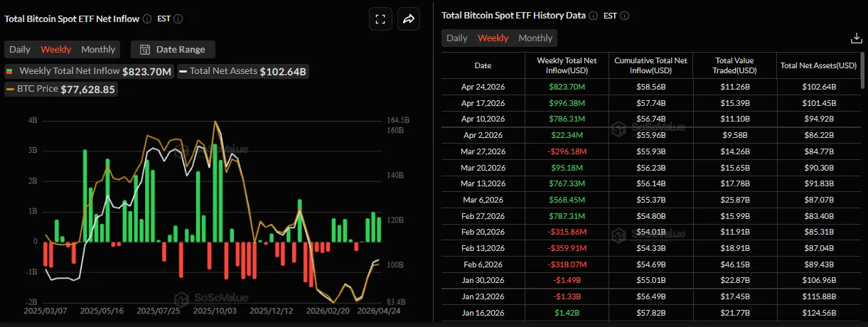Switch history table to Daily

tap(457, 38)
